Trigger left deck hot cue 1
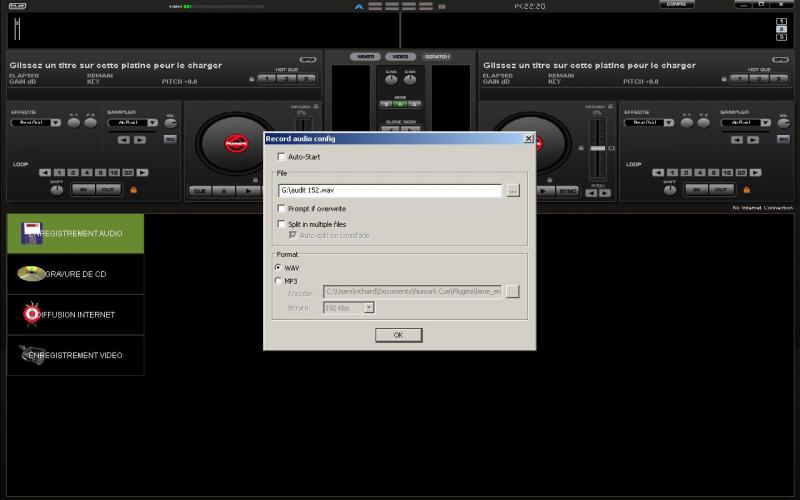Image resolution: width=800 pixels, height=500 pixels. [x=267, y=79]
